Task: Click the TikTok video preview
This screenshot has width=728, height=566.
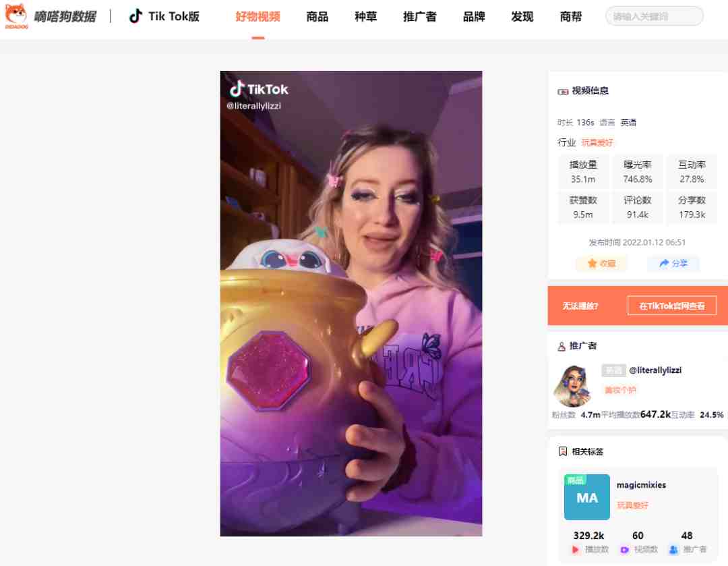Action: tap(351, 304)
